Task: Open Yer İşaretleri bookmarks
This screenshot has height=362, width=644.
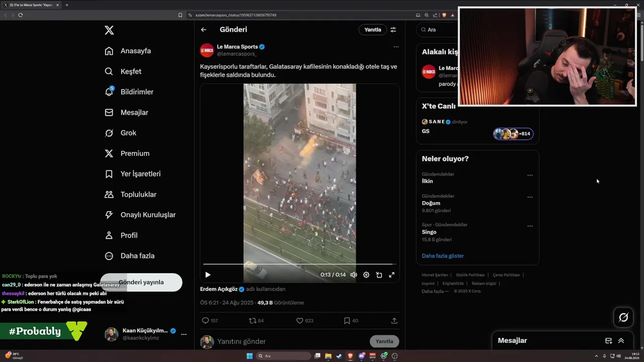Action: (132, 174)
